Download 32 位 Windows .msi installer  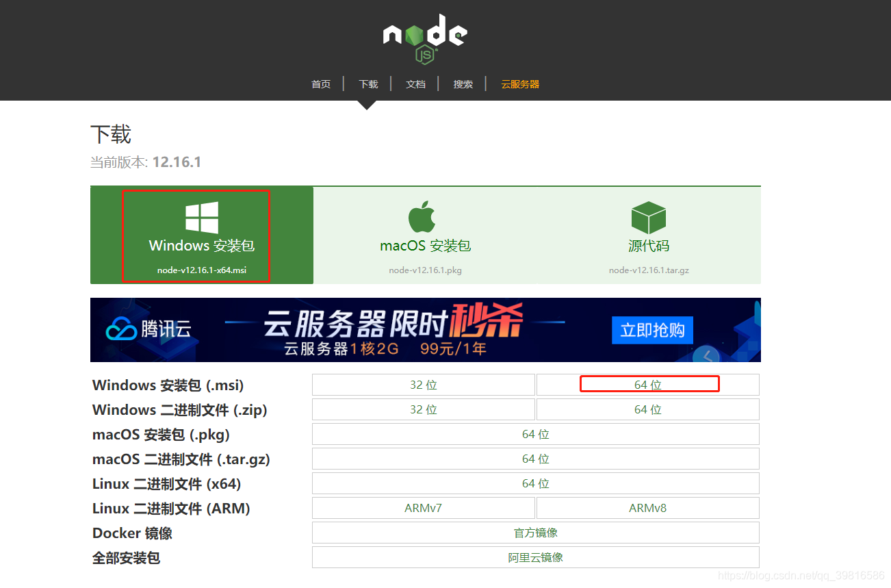click(x=424, y=385)
